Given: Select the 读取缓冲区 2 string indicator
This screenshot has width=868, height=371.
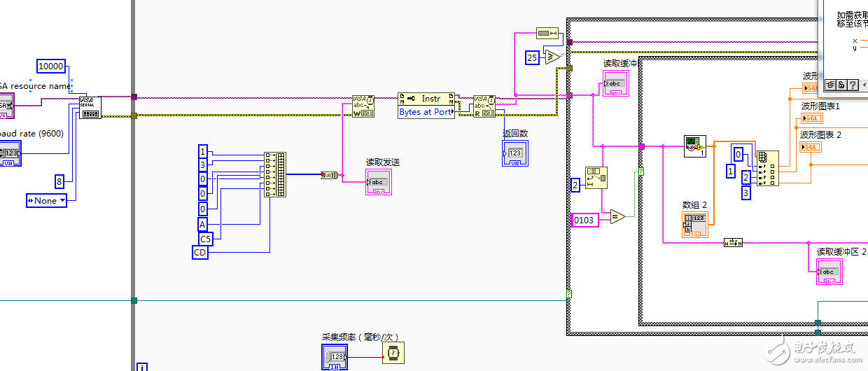Looking at the screenshot, I should (x=829, y=272).
